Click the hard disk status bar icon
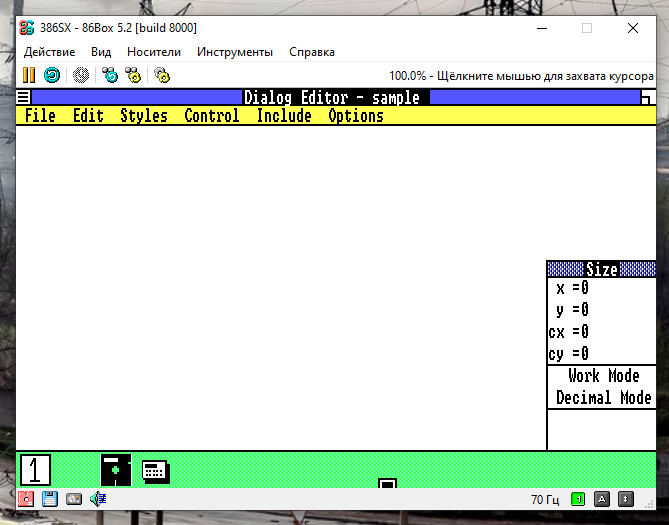 [x=73, y=498]
